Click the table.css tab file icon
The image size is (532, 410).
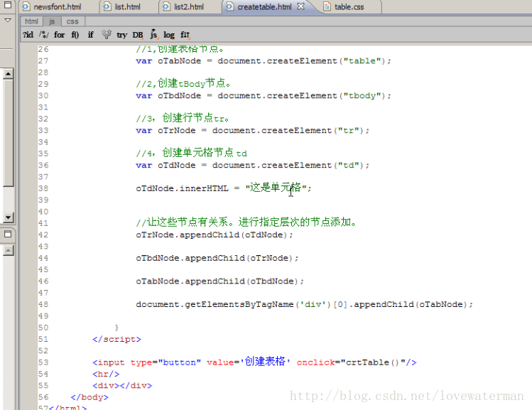327,6
